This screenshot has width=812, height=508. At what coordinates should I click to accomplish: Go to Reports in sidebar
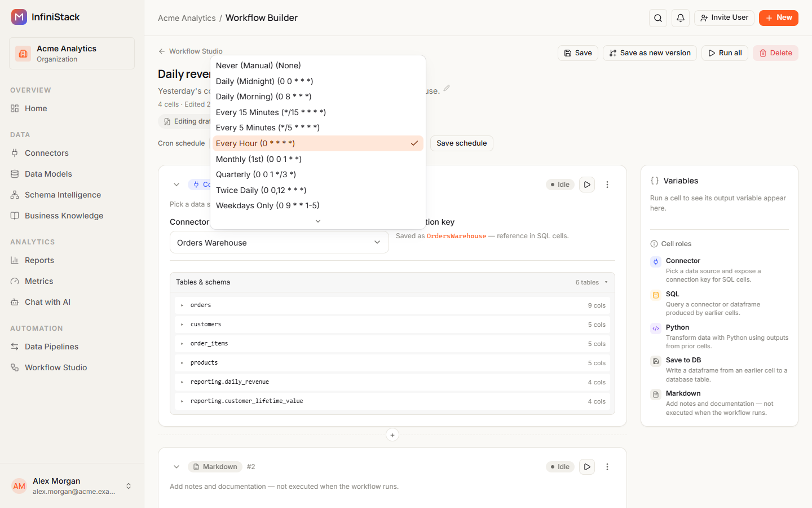pyautogui.click(x=72, y=260)
